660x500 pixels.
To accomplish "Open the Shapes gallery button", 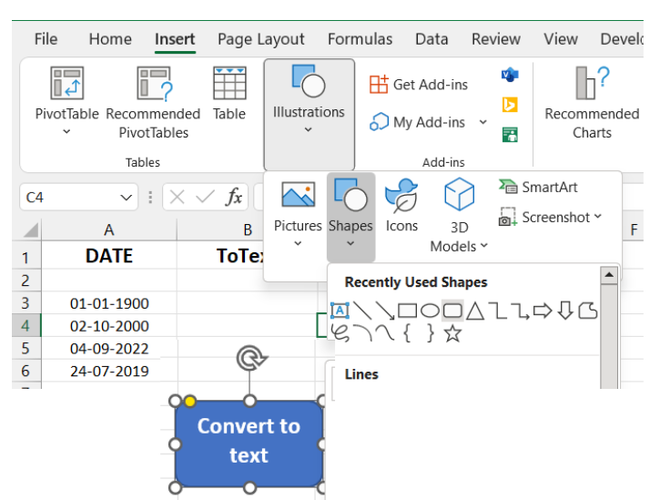I will point(351,217).
